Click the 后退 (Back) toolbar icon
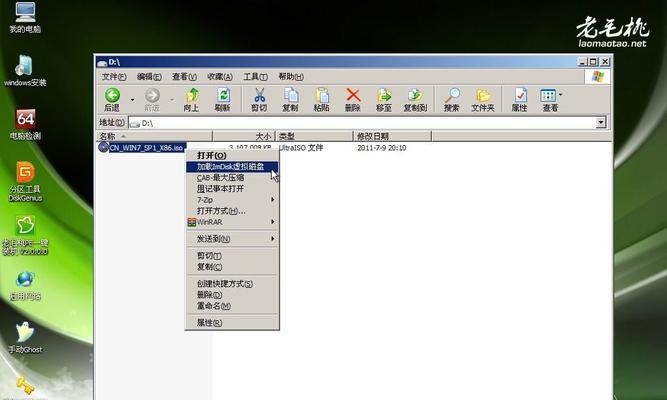Image resolution: width=667 pixels, height=400 pixels. click(x=112, y=95)
